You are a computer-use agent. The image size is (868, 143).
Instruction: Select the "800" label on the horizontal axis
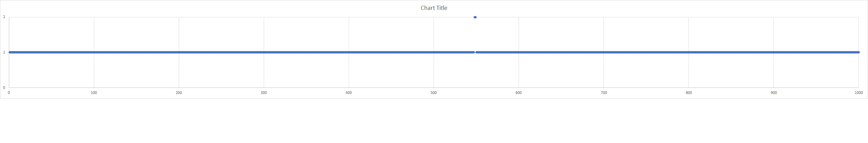[x=689, y=93]
